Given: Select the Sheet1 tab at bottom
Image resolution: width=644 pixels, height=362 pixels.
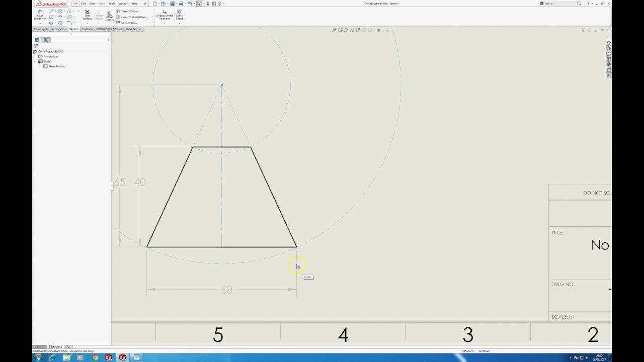Looking at the screenshot, I should click(x=57, y=346).
